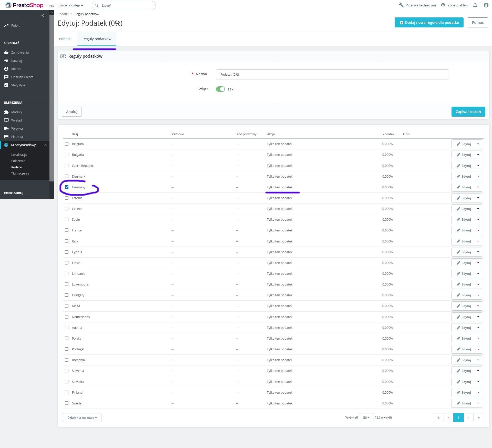
Task: Open the 50 results-per-page dropdown
Action: point(366,418)
